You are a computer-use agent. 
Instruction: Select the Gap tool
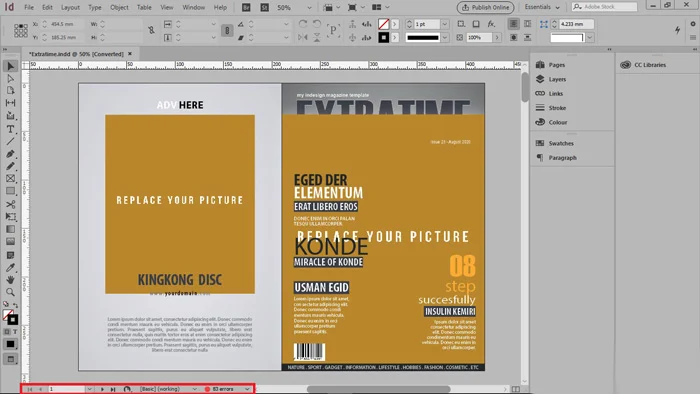[10, 103]
